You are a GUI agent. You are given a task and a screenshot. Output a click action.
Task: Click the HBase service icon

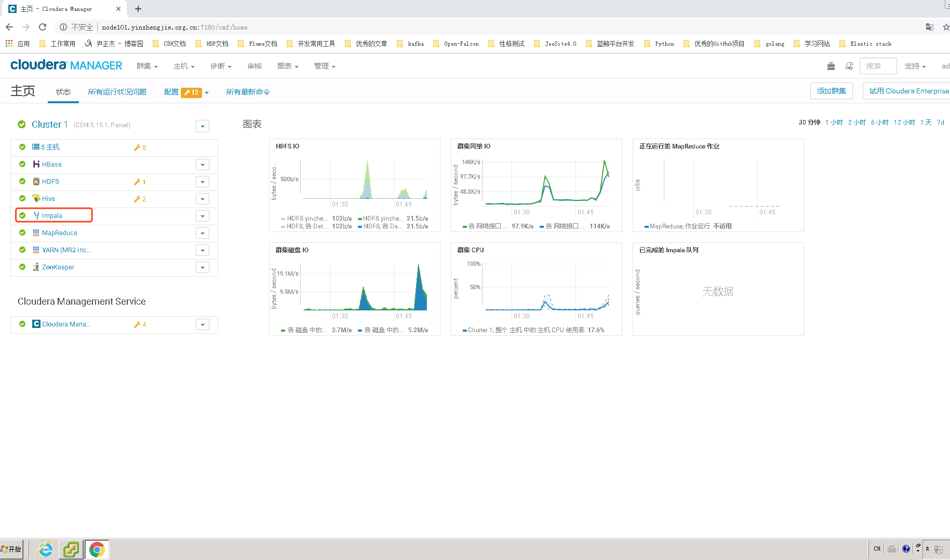pos(36,164)
